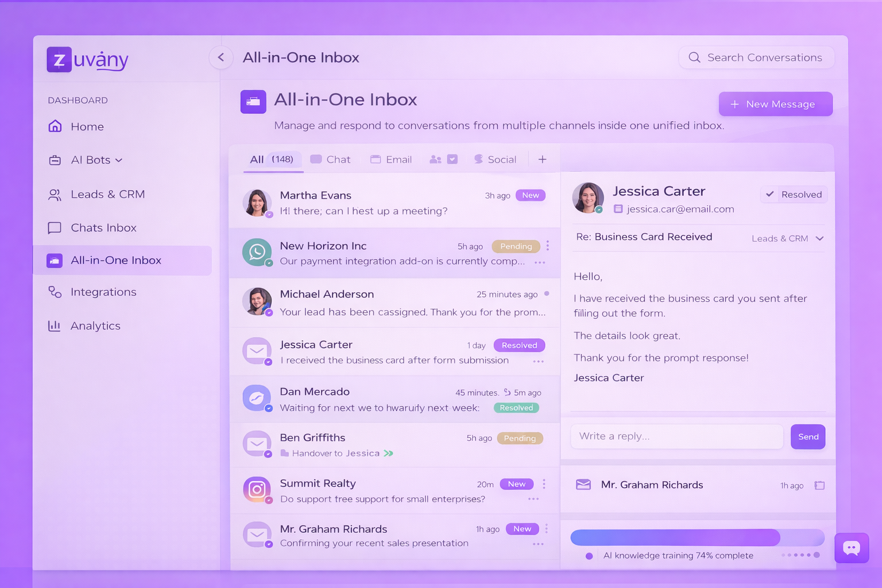This screenshot has height=588, width=882.
Task: Click the search magnifier icon
Action: point(694,57)
